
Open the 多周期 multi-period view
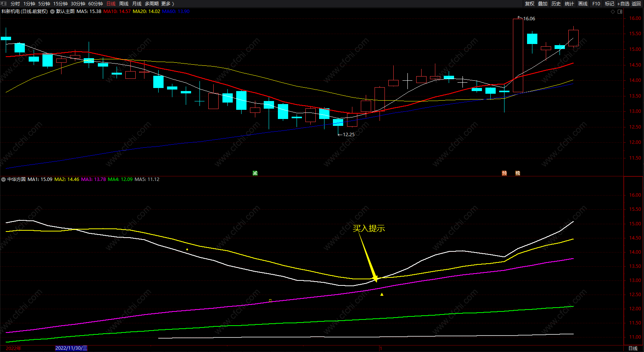151,4
